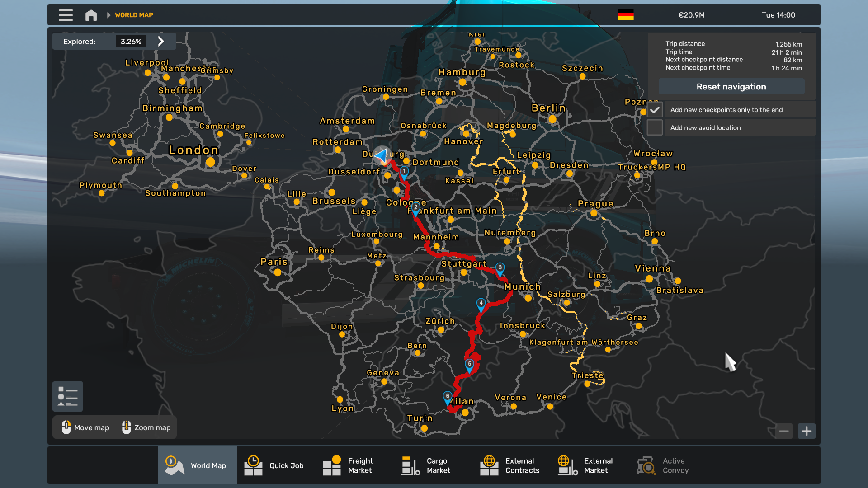This screenshot has width=868, height=488.
Task: Click the Berlin city marker on map
Action: (x=552, y=119)
